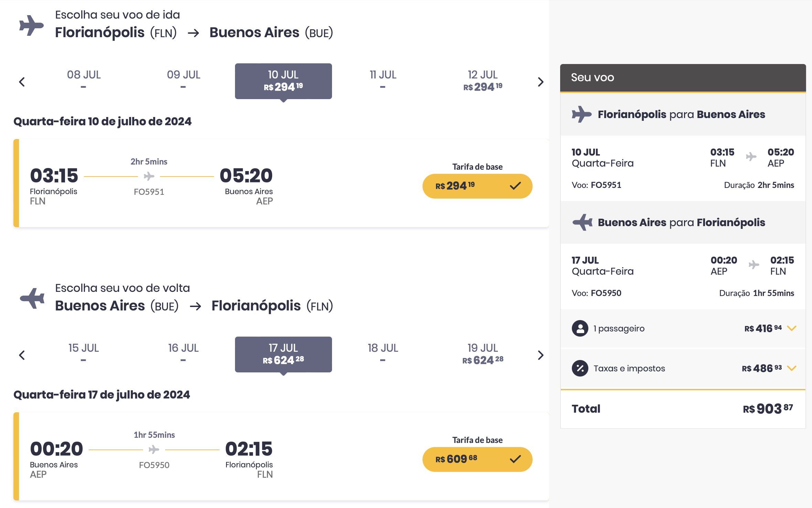Select 19 JUL return date tab

482,354
